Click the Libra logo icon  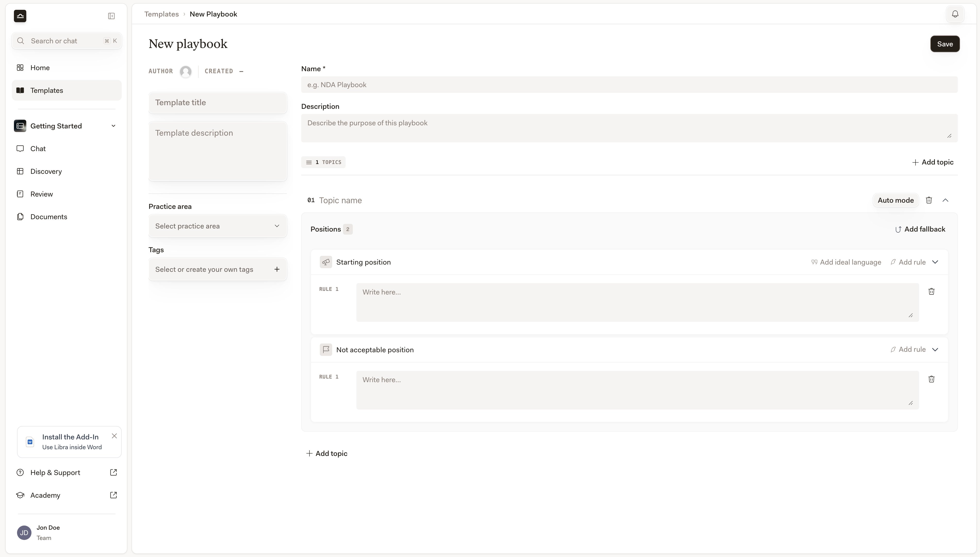pyautogui.click(x=20, y=16)
